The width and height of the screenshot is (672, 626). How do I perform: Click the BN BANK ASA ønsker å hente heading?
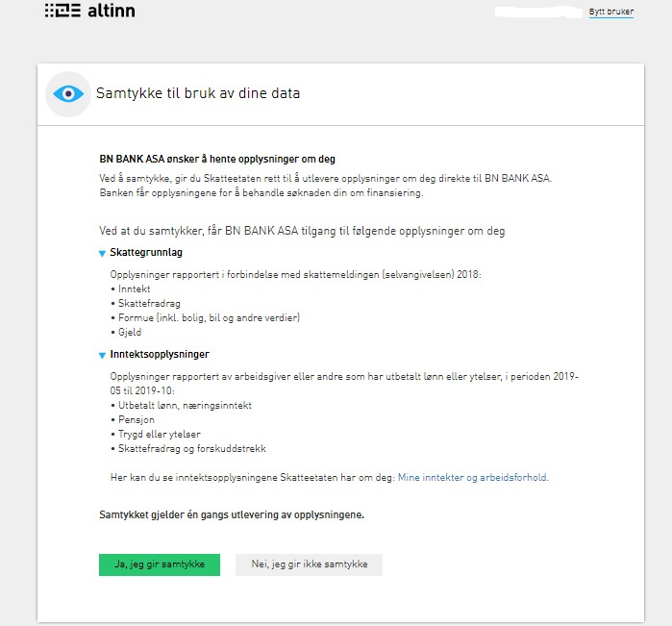click(x=217, y=159)
